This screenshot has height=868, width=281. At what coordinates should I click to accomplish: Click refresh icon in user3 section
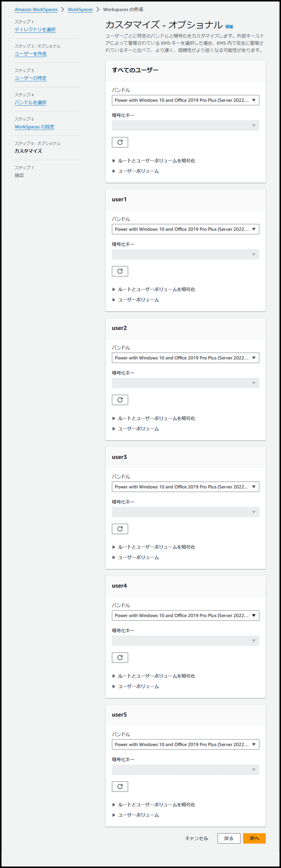click(x=120, y=529)
